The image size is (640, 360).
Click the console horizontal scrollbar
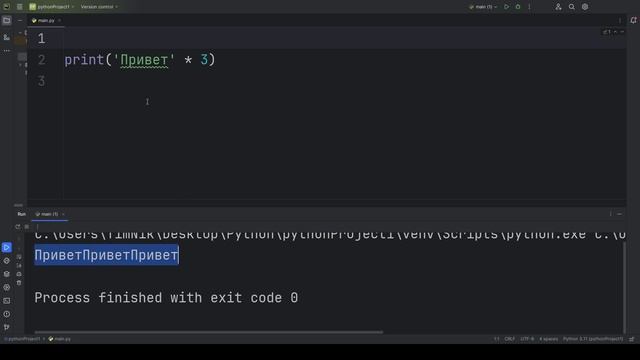(209, 332)
